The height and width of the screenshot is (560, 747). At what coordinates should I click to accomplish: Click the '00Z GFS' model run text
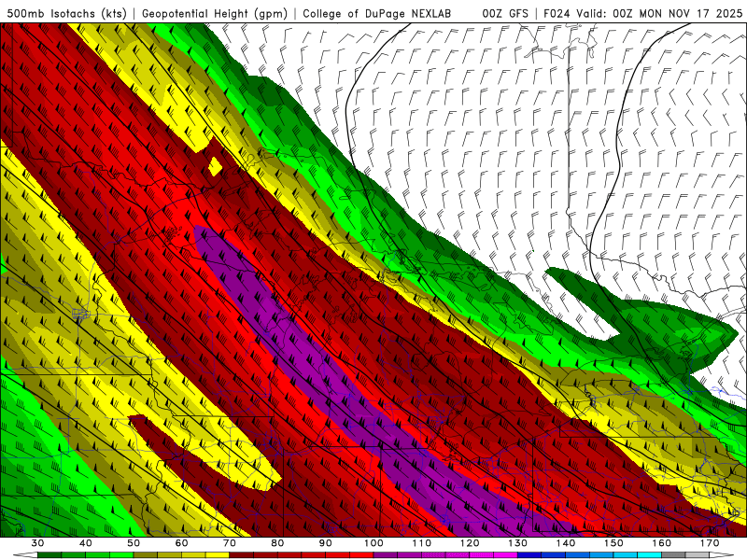(505, 13)
